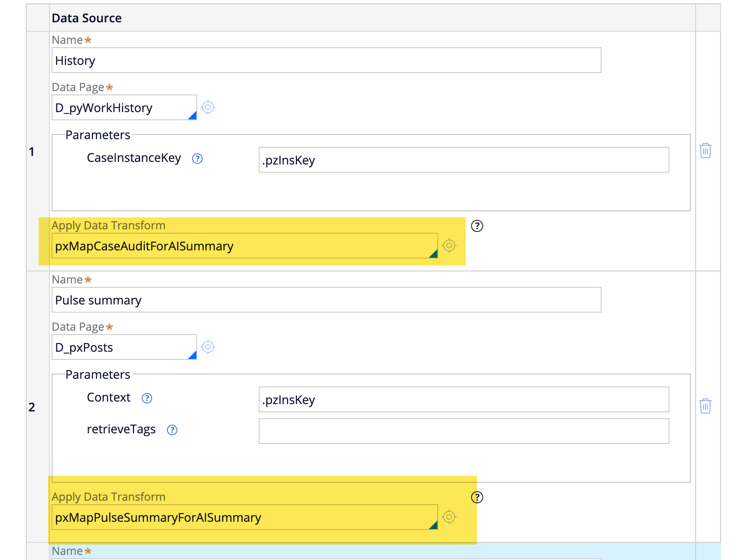739x560 pixels.
Task: Show help for CaseInstanceKey parameter
Action: pos(197,159)
